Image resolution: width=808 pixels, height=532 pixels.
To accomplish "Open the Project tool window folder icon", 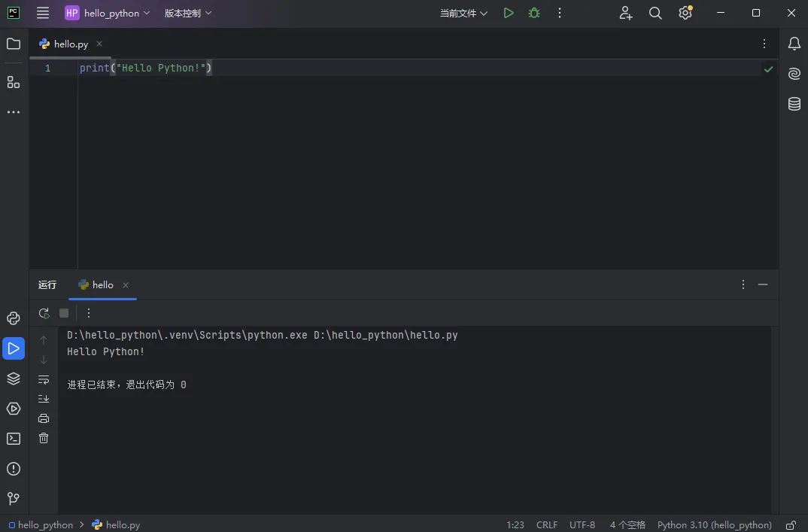I will [14, 44].
